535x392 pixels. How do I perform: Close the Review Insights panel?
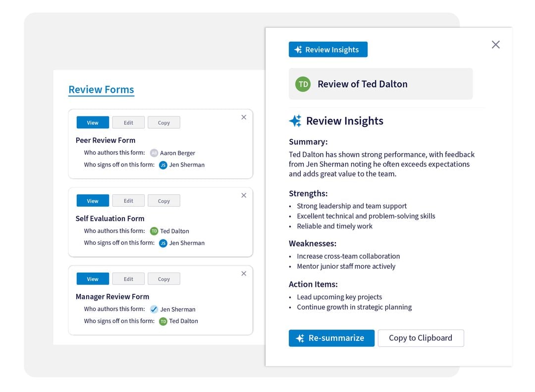[495, 45]
